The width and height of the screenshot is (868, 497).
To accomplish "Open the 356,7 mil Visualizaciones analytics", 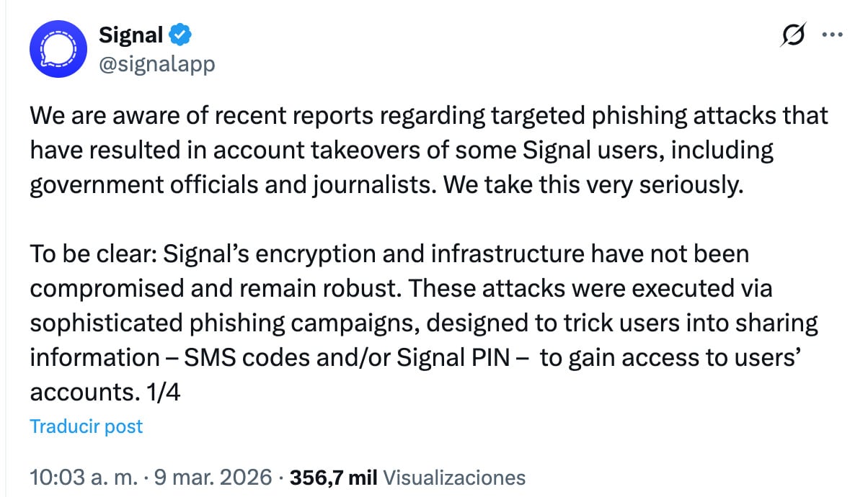I will [404, 477].
